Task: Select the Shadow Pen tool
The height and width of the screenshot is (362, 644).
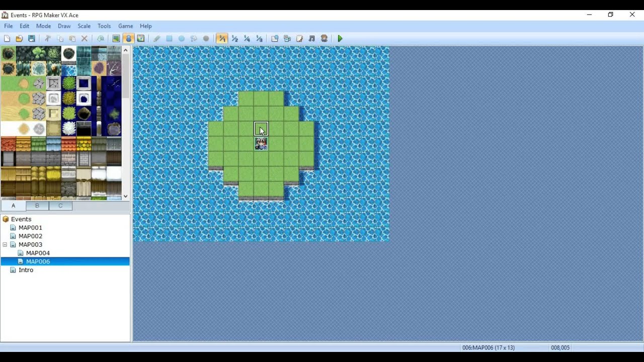Action: pyautogui.click(x=206, y=39)
